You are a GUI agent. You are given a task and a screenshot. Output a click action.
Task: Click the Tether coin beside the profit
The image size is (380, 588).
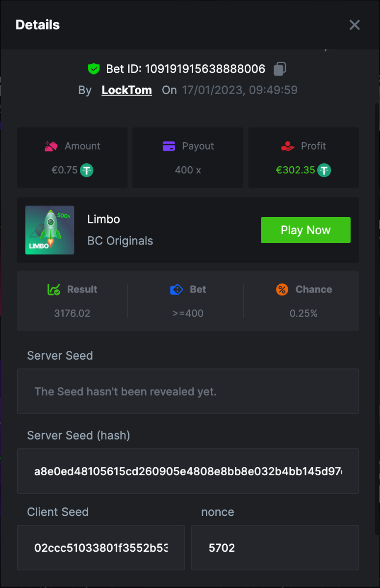click(324, 171)
